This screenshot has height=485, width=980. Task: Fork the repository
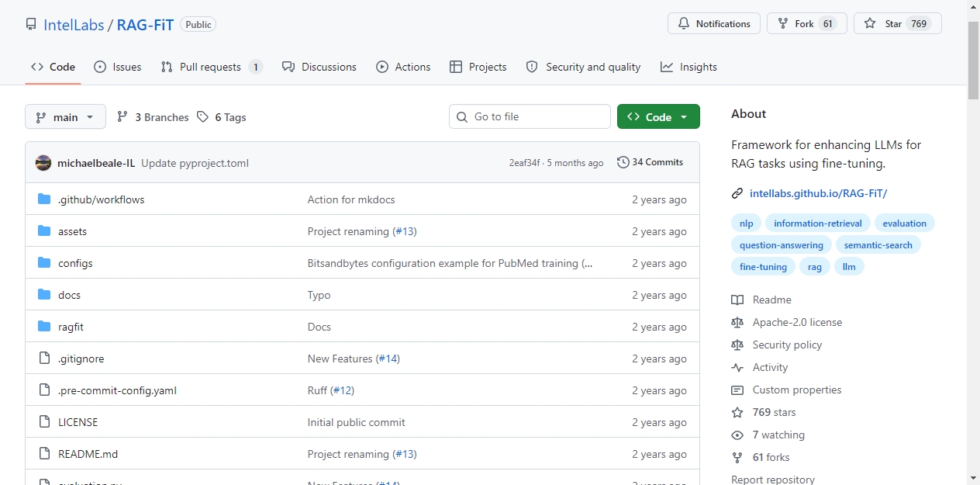coord(806,23)
